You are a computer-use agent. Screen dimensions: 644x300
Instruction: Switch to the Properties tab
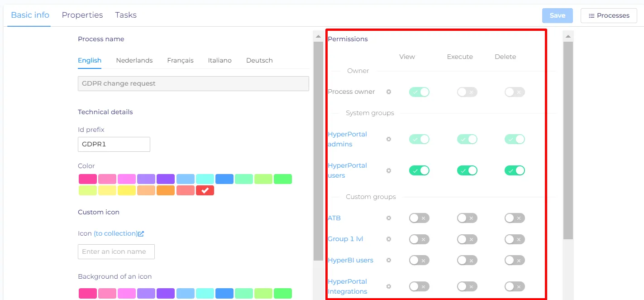82,15
